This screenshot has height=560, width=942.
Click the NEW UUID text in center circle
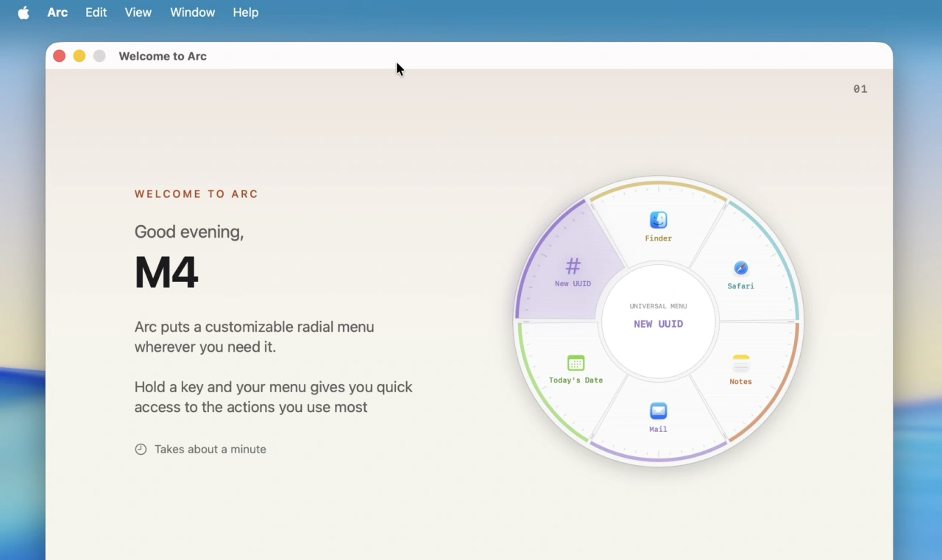658,324
